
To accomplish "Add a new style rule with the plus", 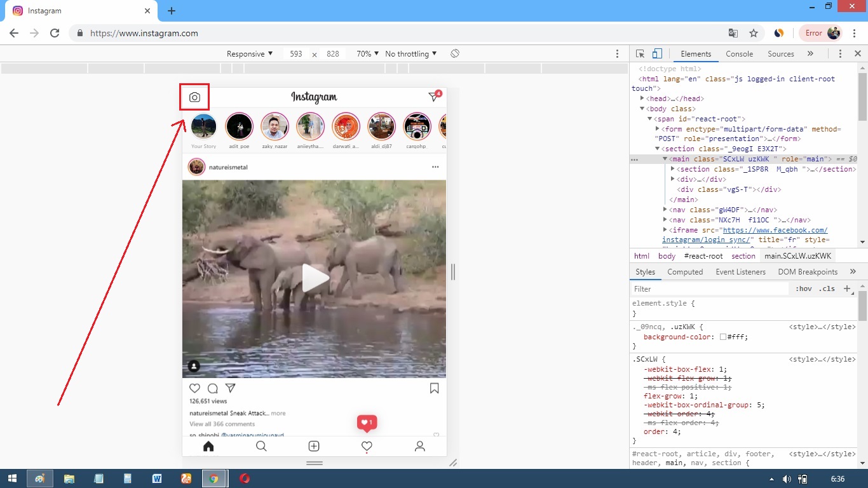I will [846, 288].
